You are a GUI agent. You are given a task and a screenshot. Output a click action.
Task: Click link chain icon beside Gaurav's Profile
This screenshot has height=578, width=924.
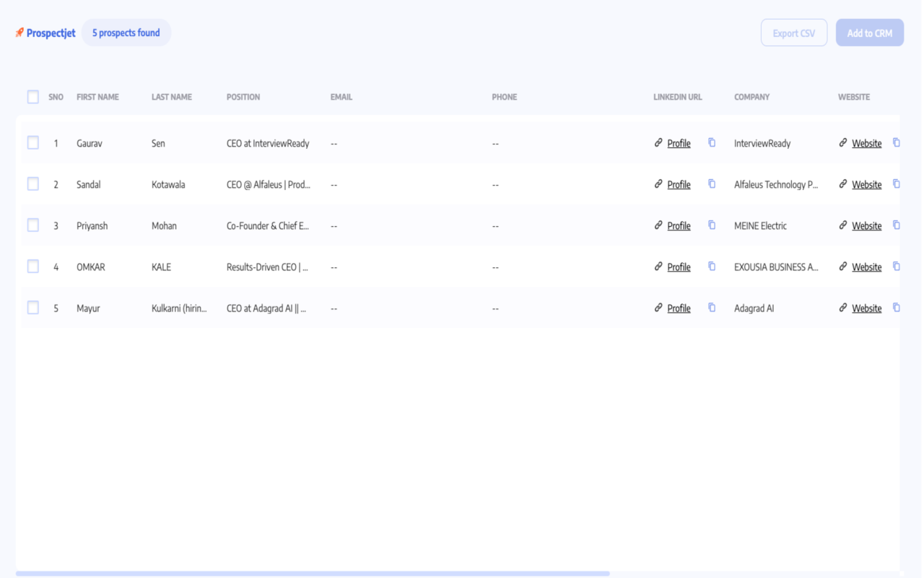[x=658, y=143]
